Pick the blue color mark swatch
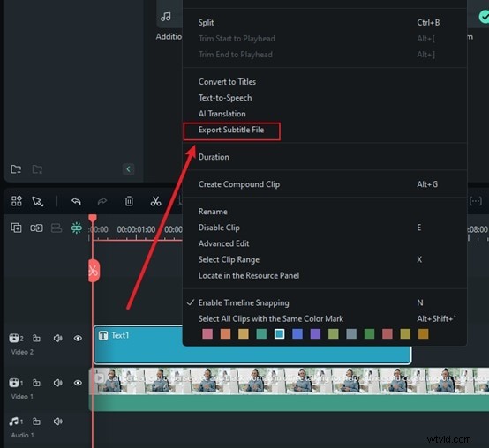 tap(297, 334)
